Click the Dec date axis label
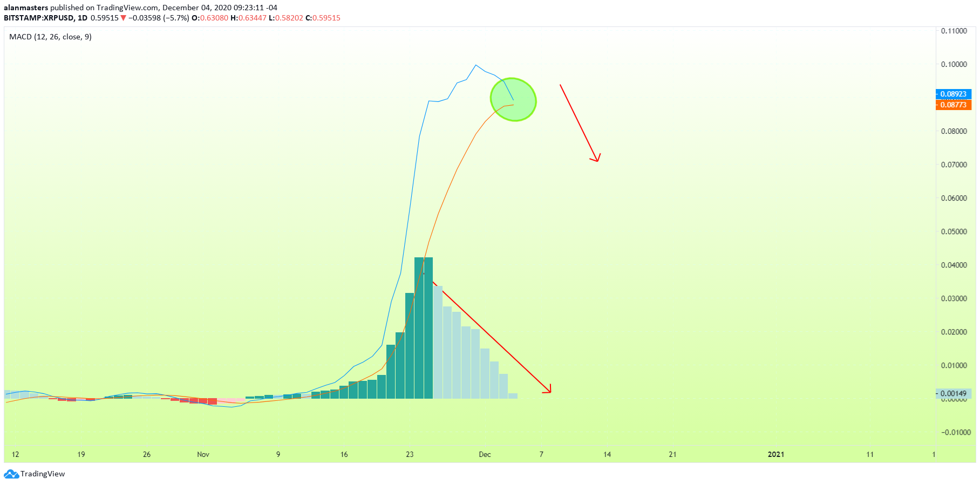The height and width of the screenshot is (485, 980). coord(485,454)
